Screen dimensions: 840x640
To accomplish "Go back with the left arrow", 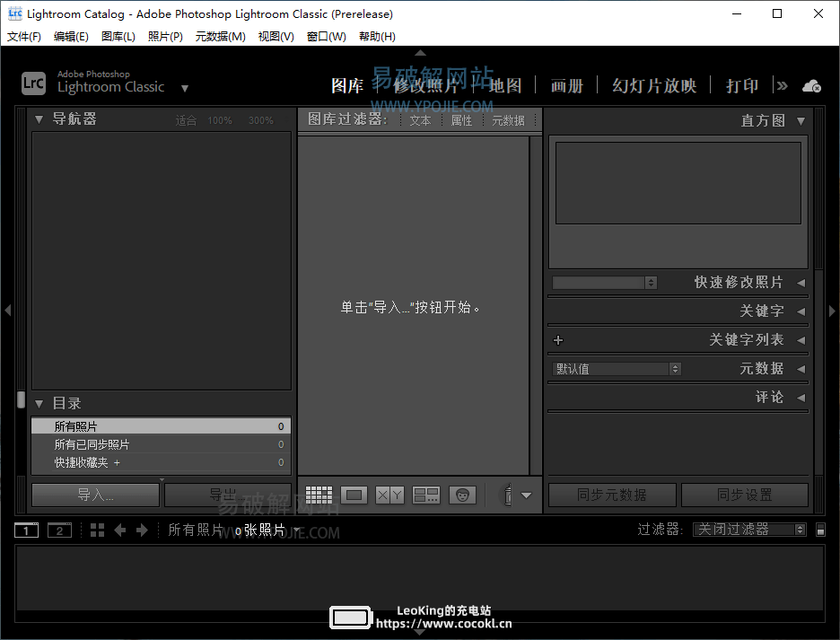I will pos(119,530).
